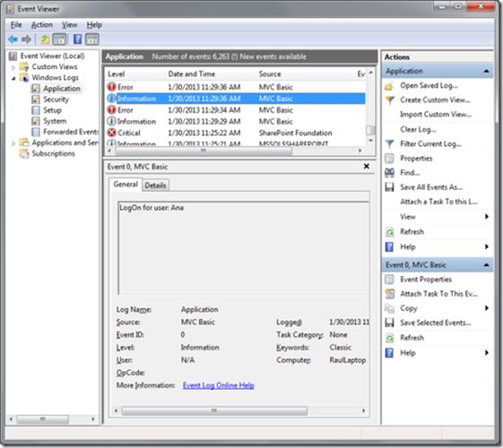
Task: Open the Event Log Online Help link
Action: 219,385
